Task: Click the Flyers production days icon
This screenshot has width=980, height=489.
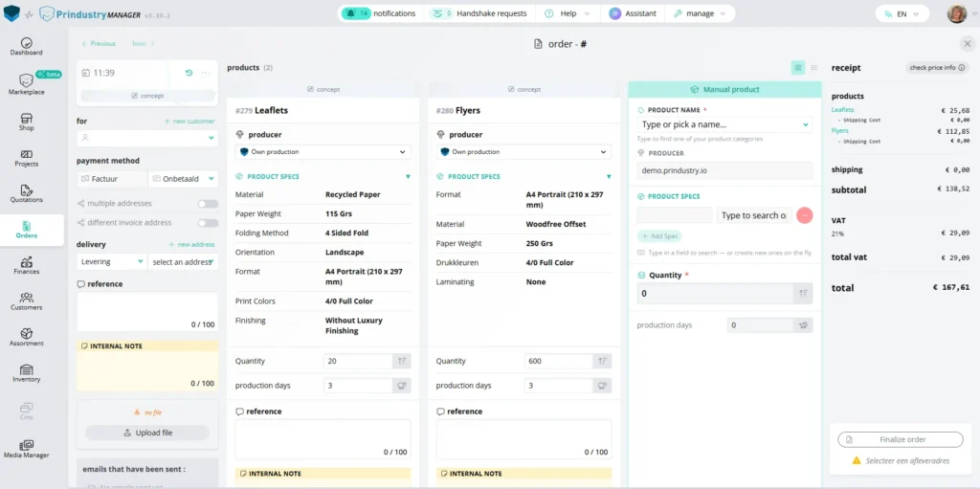Action: 603,386
